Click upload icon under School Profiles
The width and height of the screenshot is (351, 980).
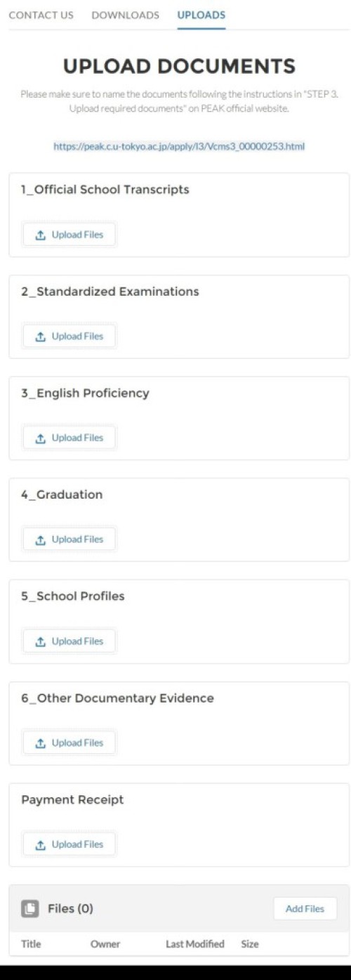coord(41,641)
